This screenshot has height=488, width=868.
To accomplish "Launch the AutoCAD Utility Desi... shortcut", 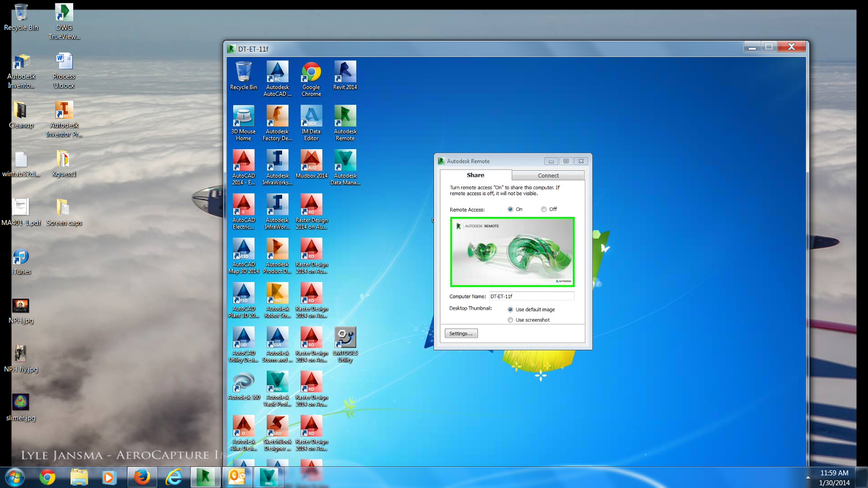I will 244,345.
